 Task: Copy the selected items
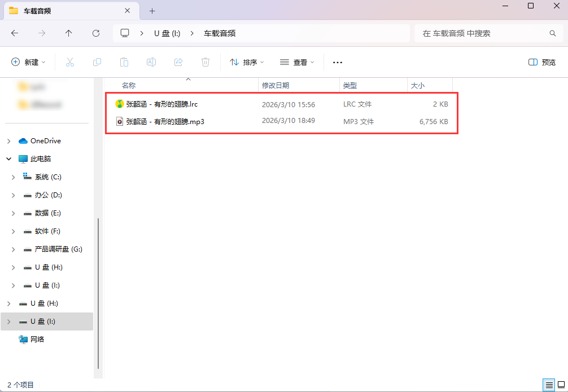(x=97, y=62)
